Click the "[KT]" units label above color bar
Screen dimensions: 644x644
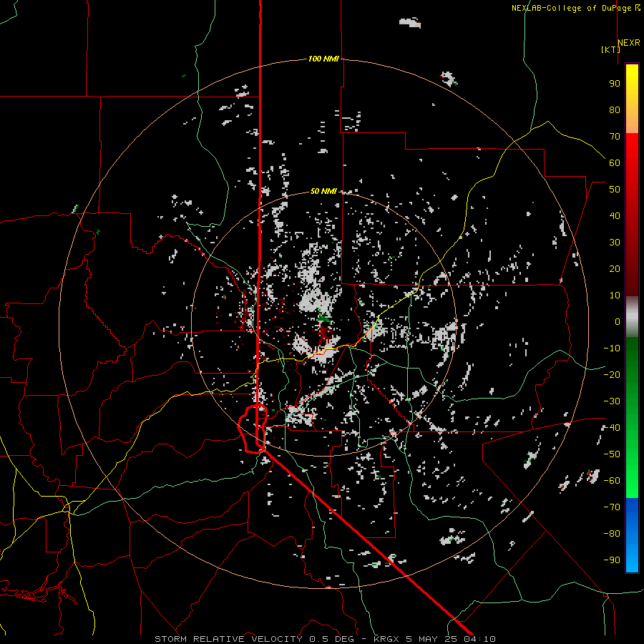tap(611, 49)
